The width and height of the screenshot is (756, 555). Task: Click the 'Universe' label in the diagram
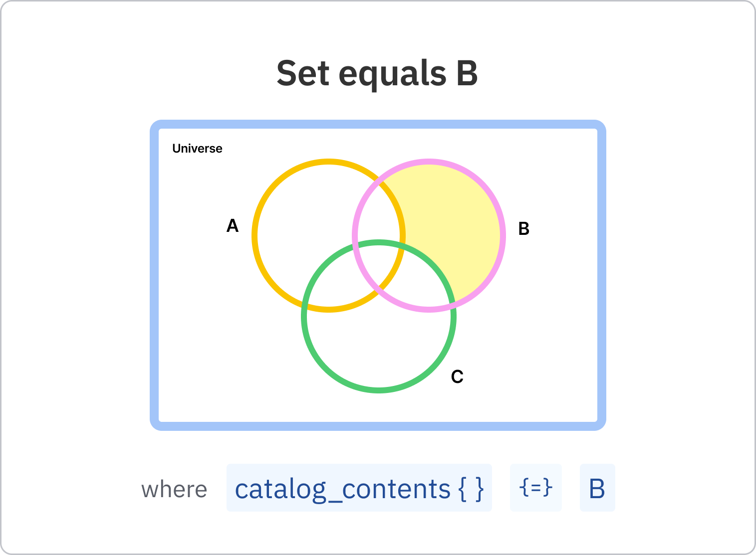point(197,149)
